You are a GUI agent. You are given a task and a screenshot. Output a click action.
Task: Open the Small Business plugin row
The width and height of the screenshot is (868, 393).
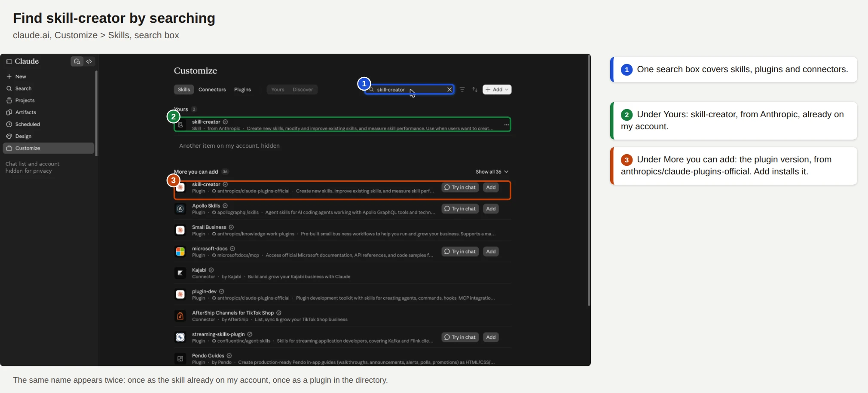coord(342,230)
